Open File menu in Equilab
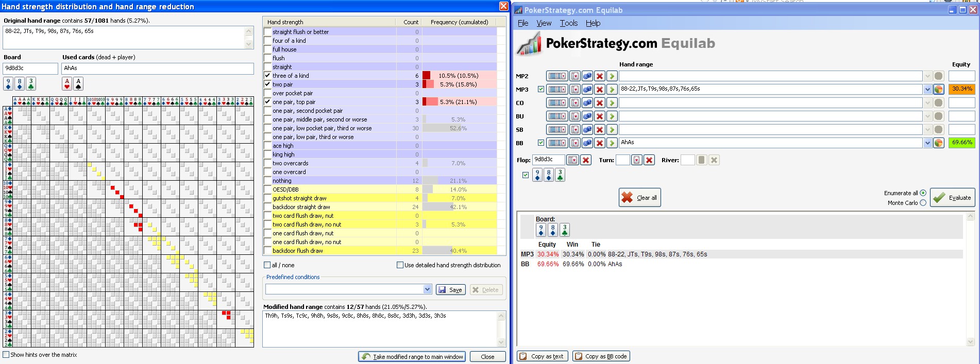 point(523,23)
